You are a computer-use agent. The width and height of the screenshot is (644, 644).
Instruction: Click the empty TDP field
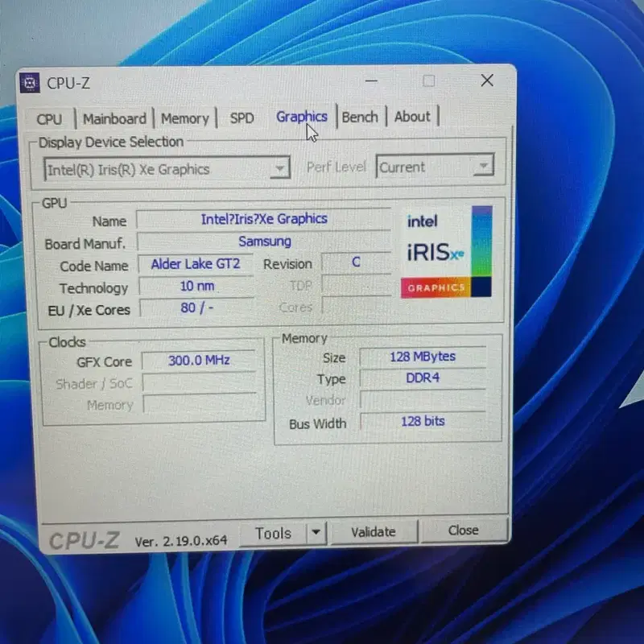(357, 285)
